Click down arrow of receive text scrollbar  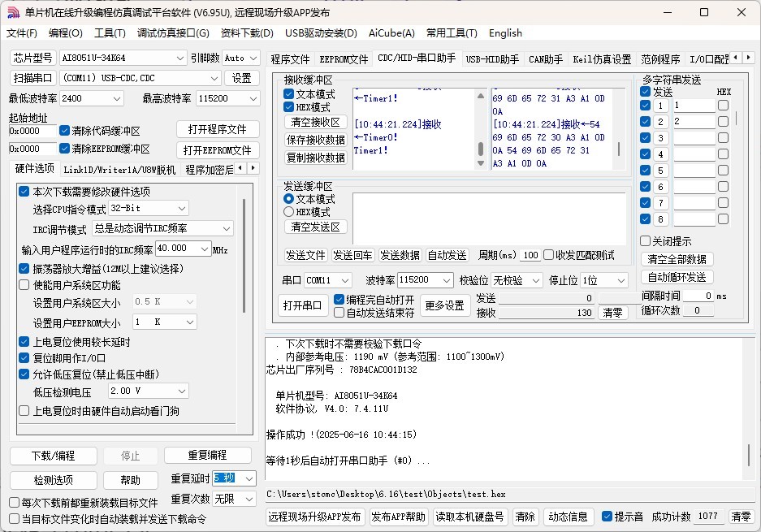tap(481, 163)
